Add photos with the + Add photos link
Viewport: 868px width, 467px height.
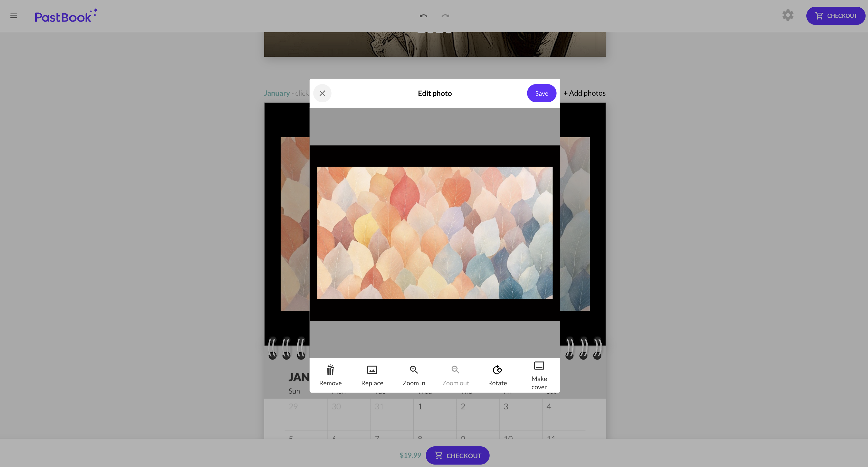(584, 93)
